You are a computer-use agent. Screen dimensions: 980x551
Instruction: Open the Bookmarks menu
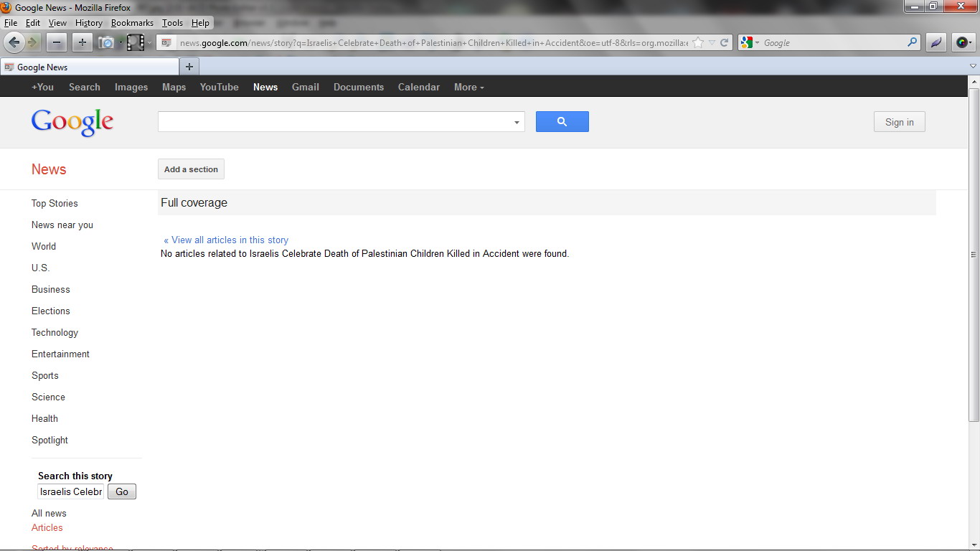(132, 23)
